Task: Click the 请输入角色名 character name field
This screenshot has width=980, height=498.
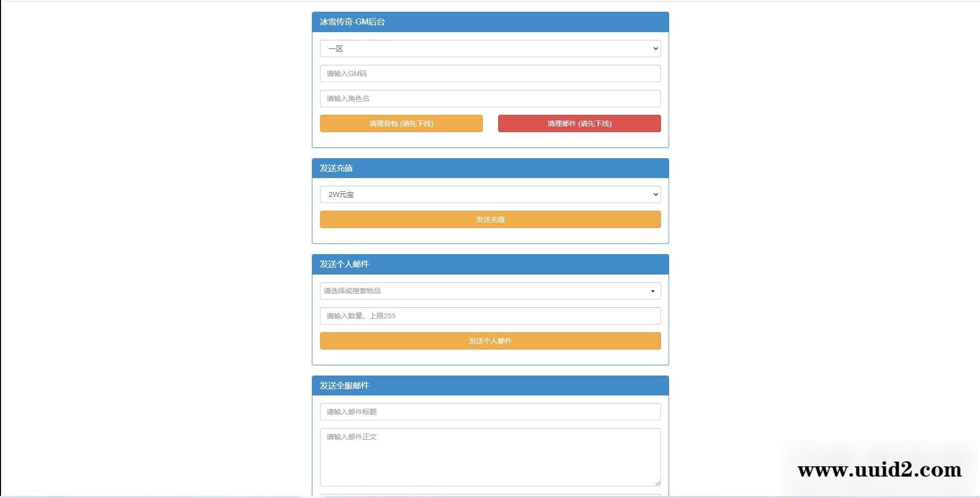Action: (489, 98)
